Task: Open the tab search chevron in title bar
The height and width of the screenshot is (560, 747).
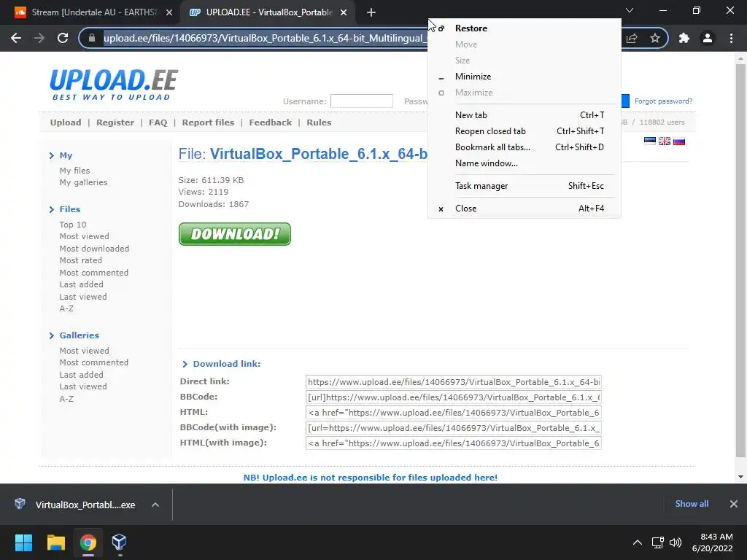Action: (630, 10)
